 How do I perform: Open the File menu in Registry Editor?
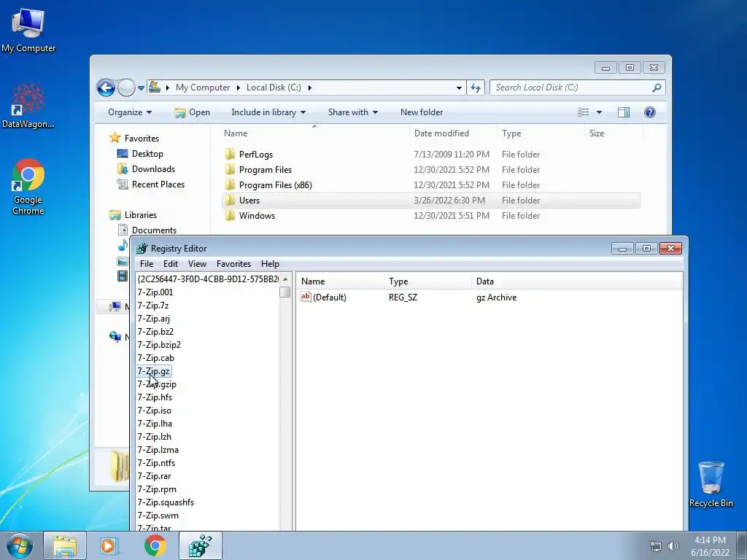[147, 264]
